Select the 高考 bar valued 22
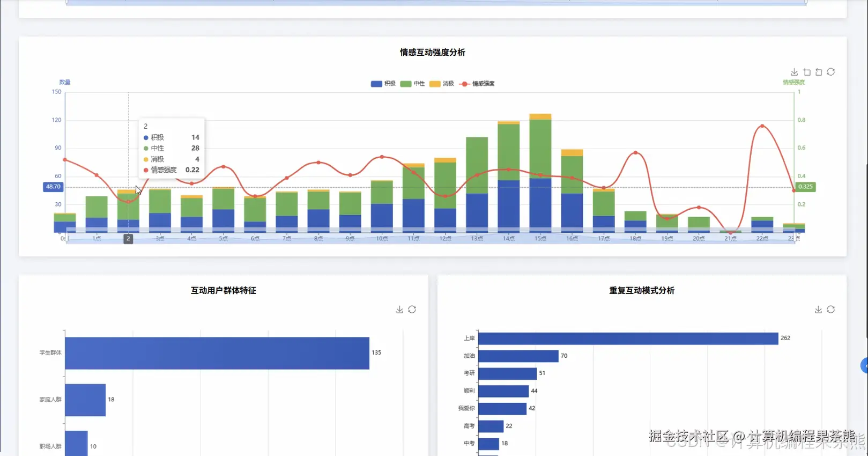 point(491,426)
